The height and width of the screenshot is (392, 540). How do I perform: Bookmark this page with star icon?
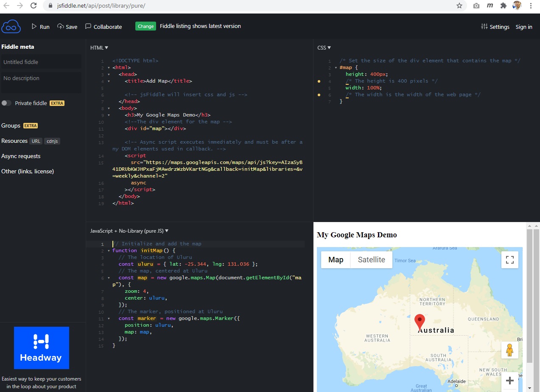point(459,6)
